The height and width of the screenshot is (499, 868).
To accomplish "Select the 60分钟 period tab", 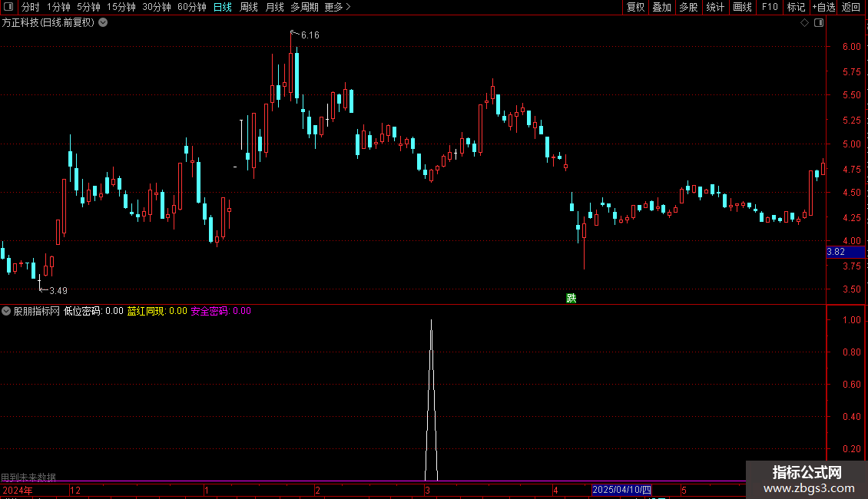I will pos(192,7).
